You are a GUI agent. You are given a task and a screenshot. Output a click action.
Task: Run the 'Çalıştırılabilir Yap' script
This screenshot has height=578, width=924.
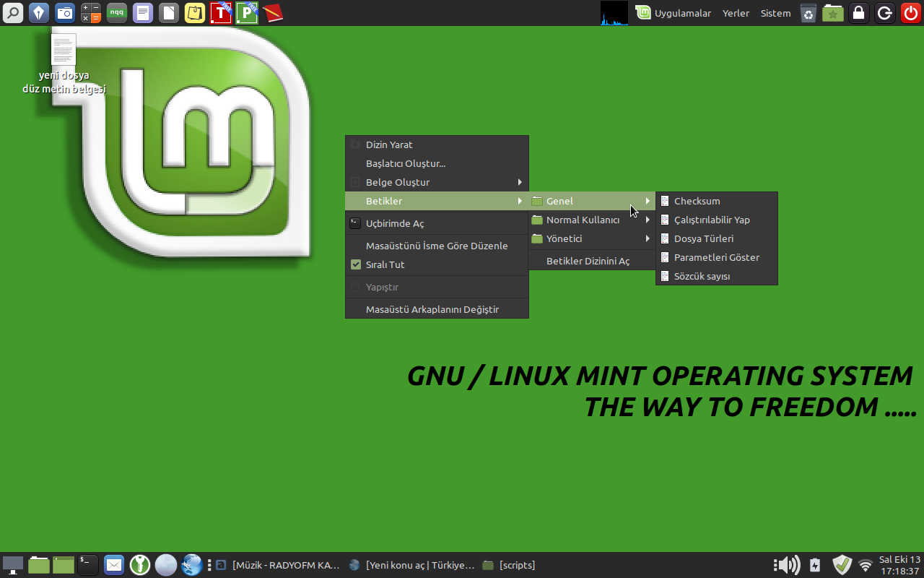pyautogui.click(x=717, y=220)
